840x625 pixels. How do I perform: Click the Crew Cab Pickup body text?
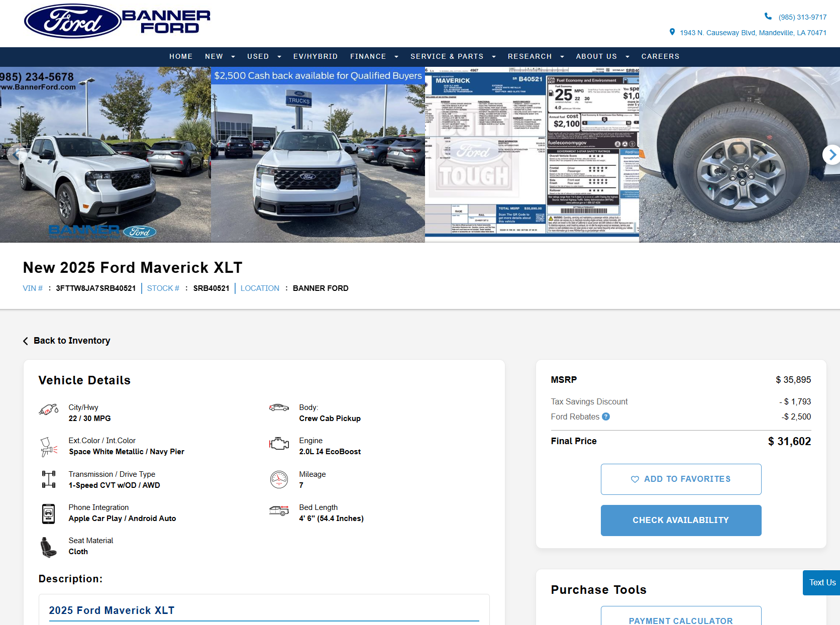(x=330, y=419)
